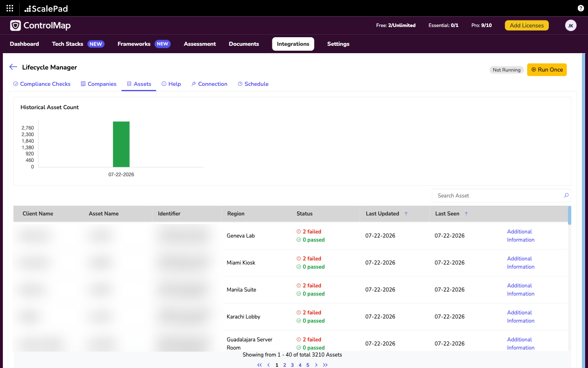The width and height of the screenshot is (588, 368).
Task: Click the search magnifier icon
Action: tap(566, 195)
